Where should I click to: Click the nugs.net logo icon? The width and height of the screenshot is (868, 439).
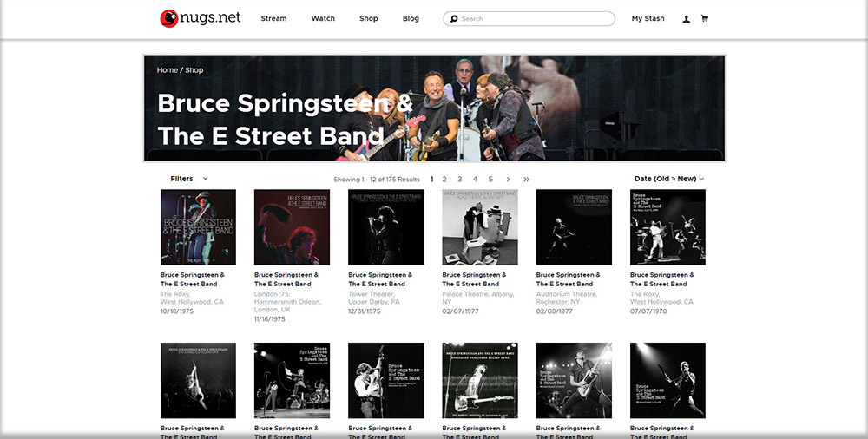[168, 18]
